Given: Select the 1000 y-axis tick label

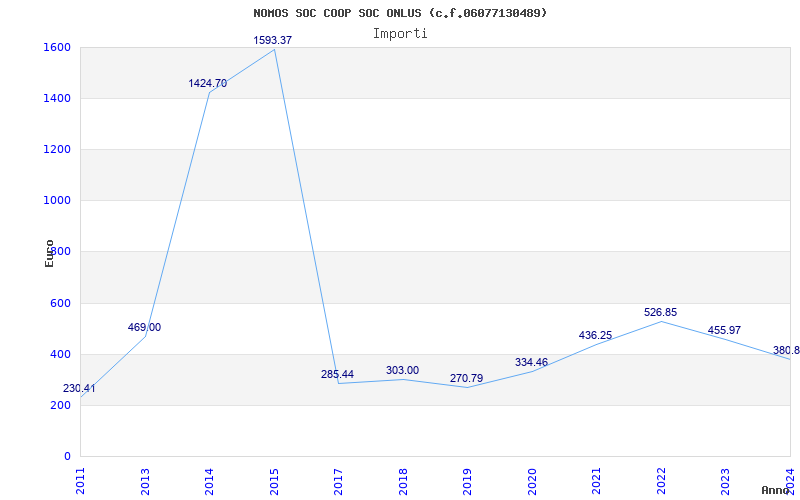Looking at the screenshot, I should coord(57,201).
